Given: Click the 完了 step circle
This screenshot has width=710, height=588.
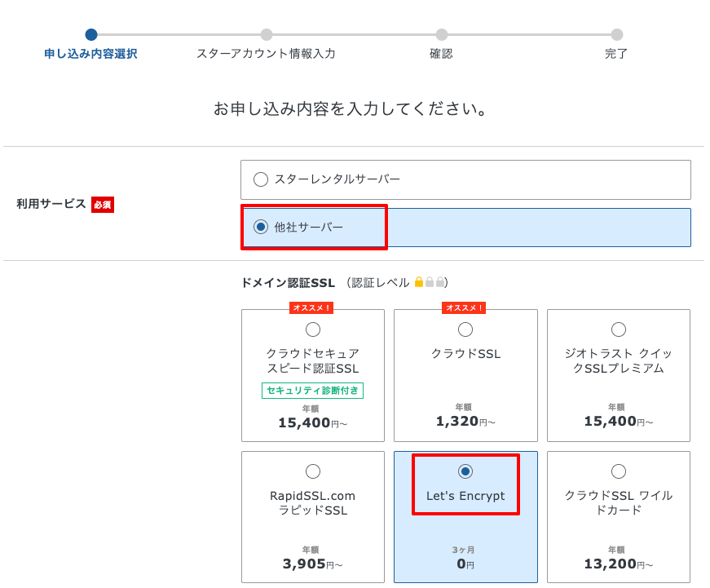Looking at the screenshot, I should [617, 34].
